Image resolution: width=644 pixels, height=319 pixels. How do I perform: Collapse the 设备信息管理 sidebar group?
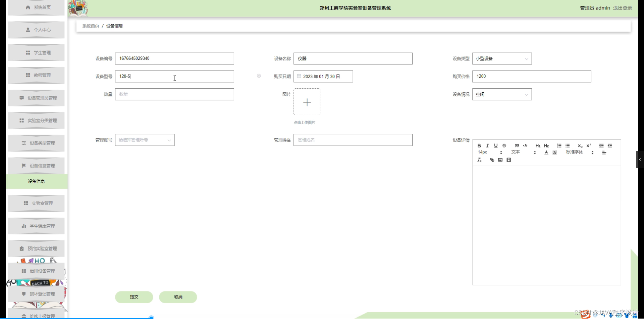[36, 166]
